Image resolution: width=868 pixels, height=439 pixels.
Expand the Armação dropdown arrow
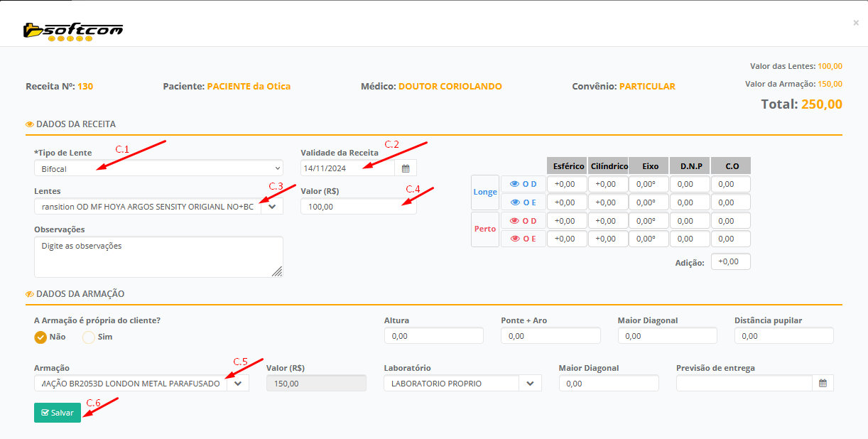coord(238,384)
